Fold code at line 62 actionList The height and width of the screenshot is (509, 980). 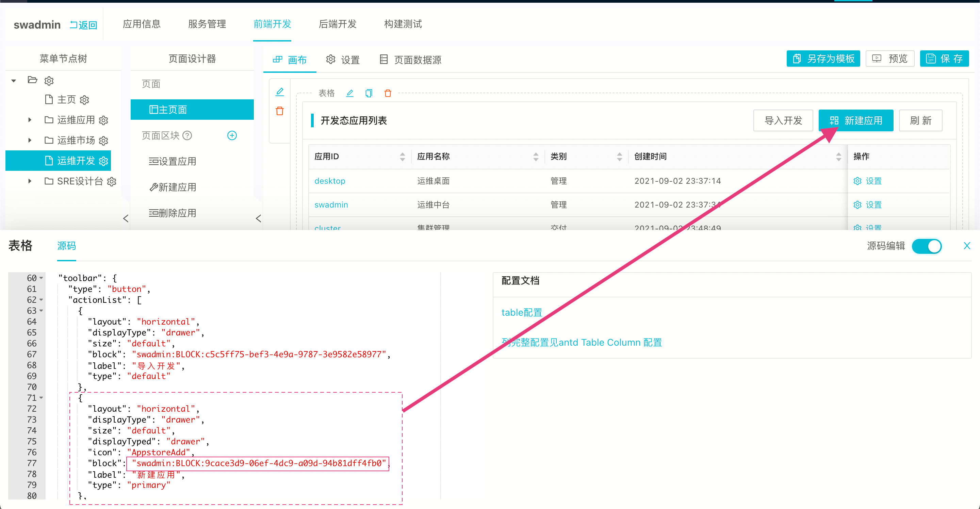[41, 300]
